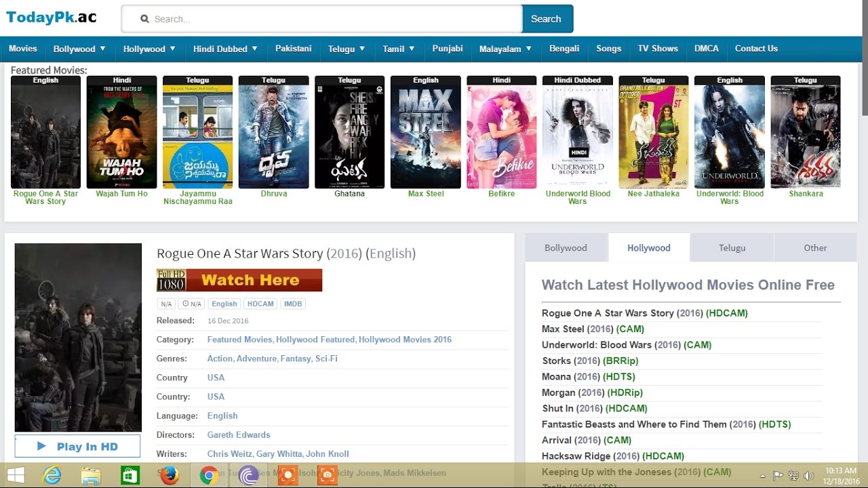The image size is (868, 488).
Task: Launch Firefox from the taskbar
Action: 169,476
